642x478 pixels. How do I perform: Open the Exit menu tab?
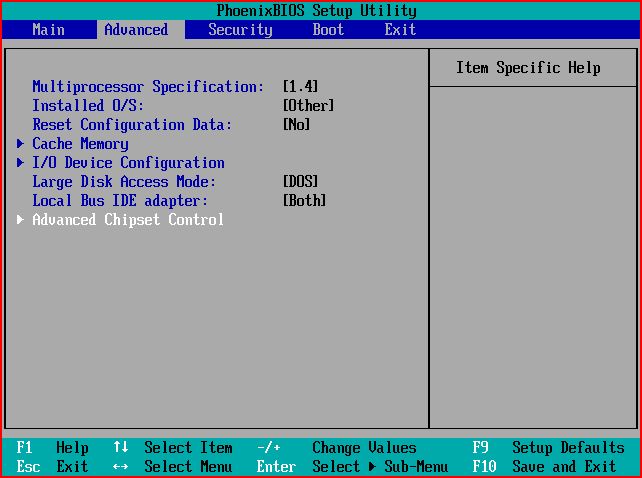pos(400,29)
